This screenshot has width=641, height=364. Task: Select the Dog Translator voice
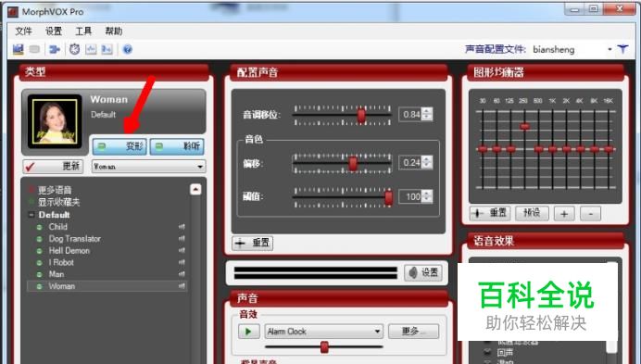pos(75,238)
